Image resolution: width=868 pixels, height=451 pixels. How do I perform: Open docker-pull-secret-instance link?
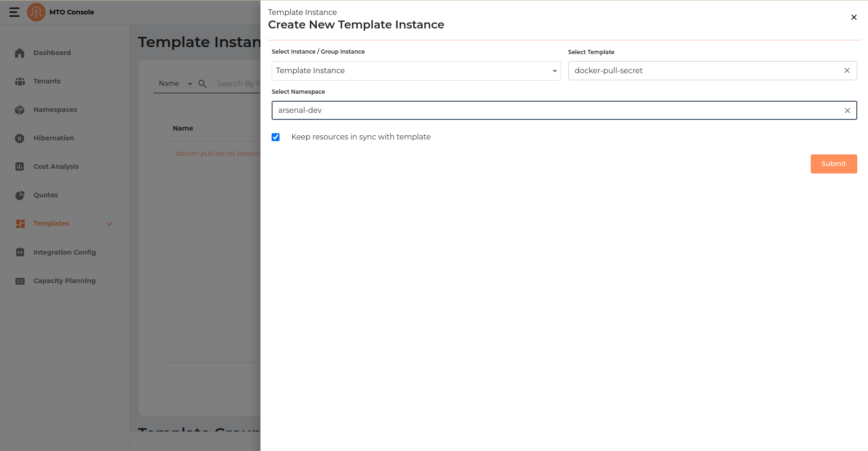218,153
